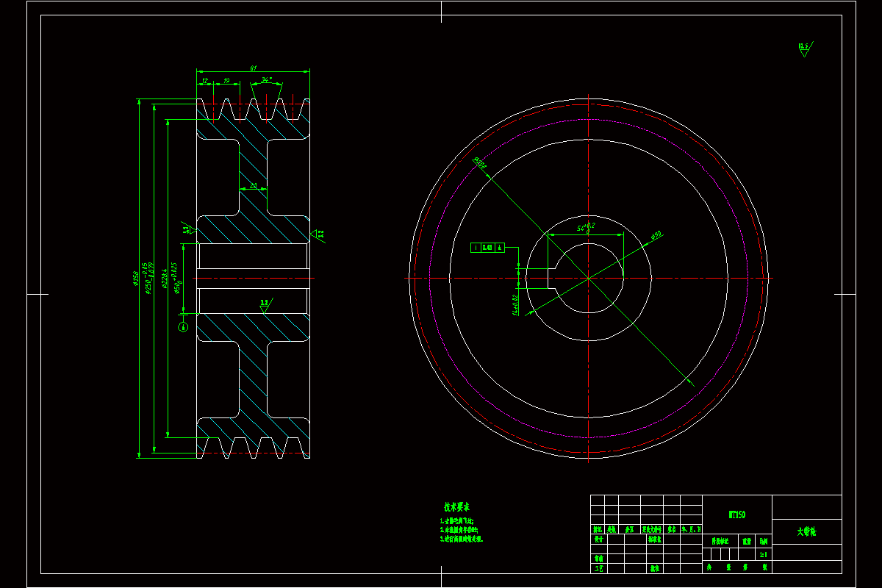Screen dimensions: 882x588
Task: Select the groove angle dimension 34°
Action: click(x=268, y=79)
